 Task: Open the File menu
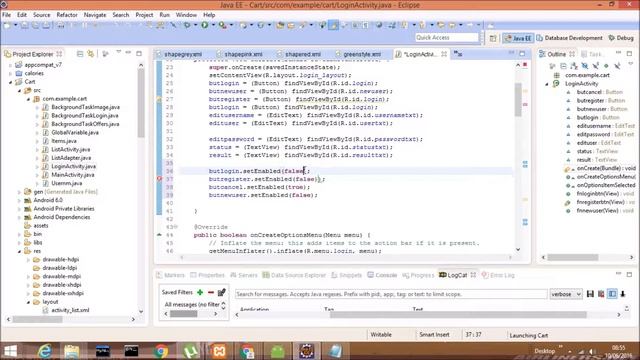click(x=7, y=15)
